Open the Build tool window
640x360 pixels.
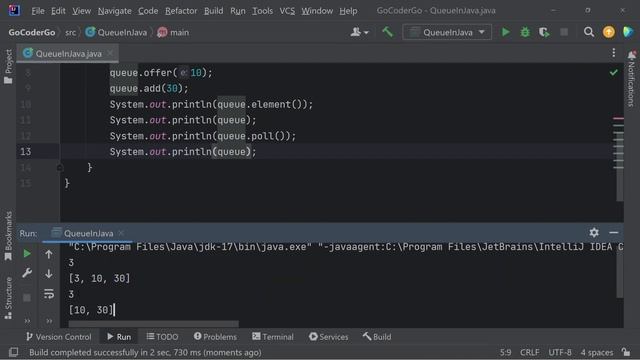point(377,337)
